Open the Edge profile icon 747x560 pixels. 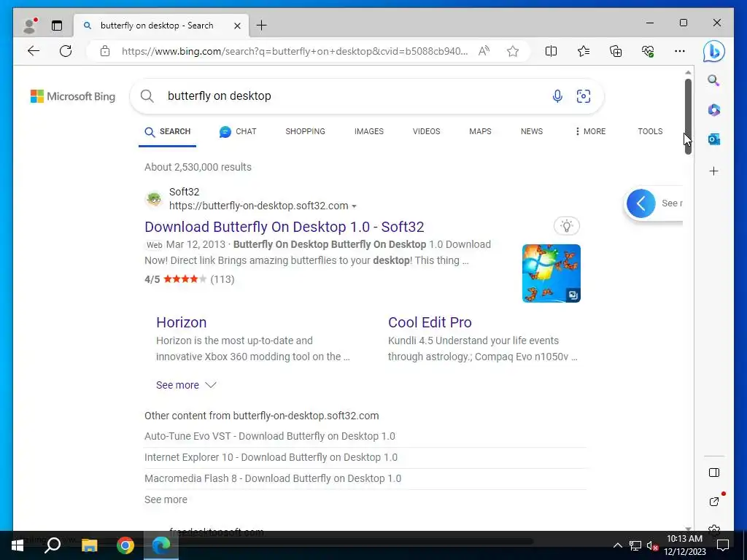30,26
